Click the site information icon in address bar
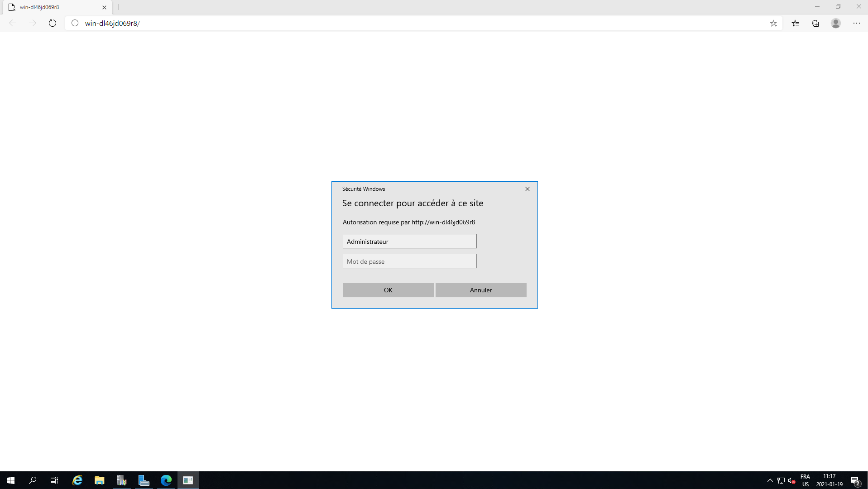 (x=75, y=23)
